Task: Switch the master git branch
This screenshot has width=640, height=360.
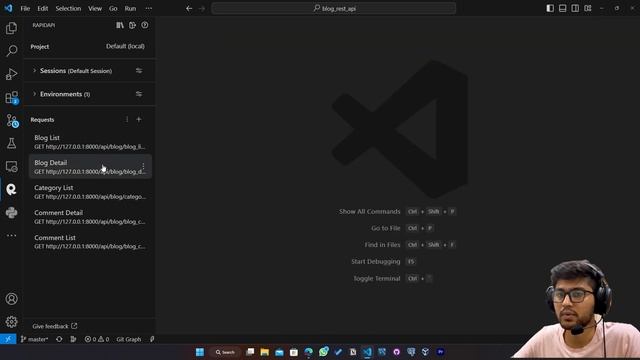Action: (34, 339)
